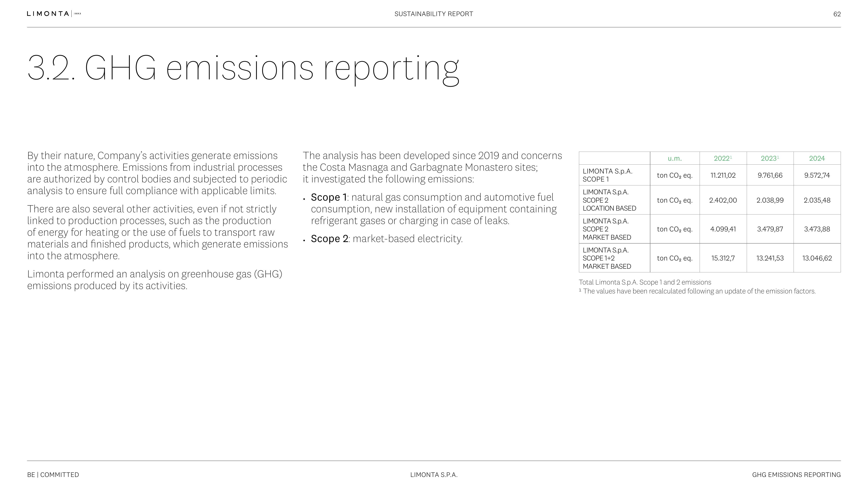This screenshot has width=868, height=488.
Task: Click the 'LIMONTA S.p.A. SCOPE 1' row label
Action: tap(607, 175)
